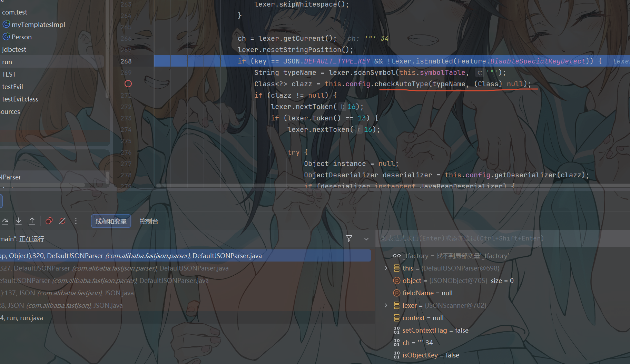This screenshot has height=364, width=630.
Task: Click the field icon beside context variable
Action: tap(397, 318)
